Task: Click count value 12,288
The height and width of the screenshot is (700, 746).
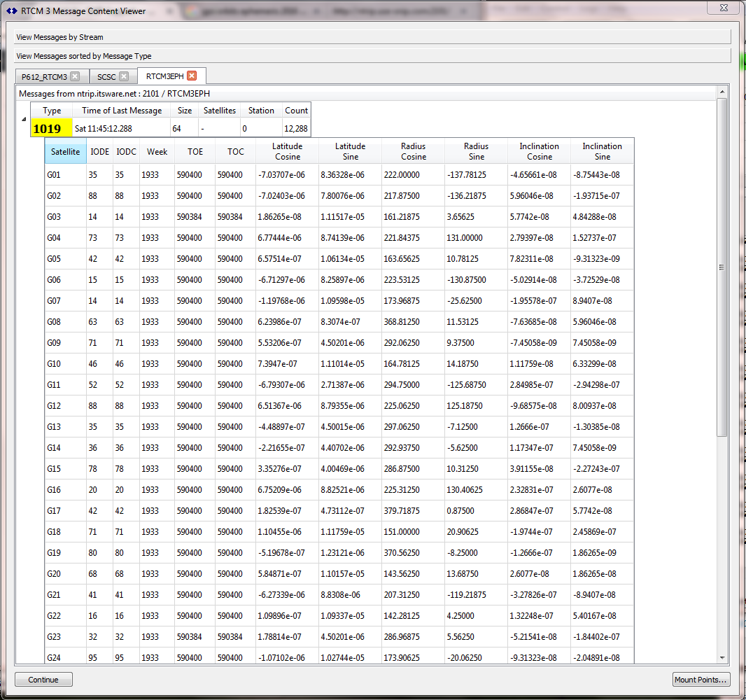Action: click(x=296, y=129)
